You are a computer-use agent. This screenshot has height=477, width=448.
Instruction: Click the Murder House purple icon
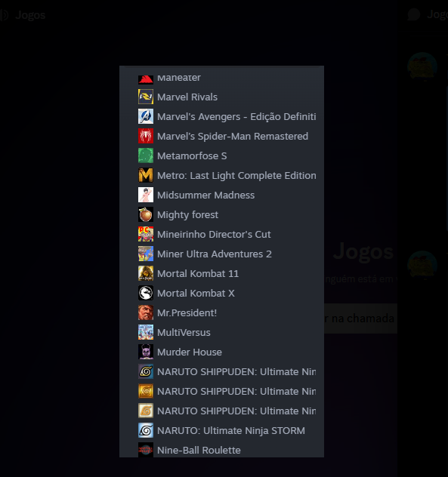tap(146, 352)
